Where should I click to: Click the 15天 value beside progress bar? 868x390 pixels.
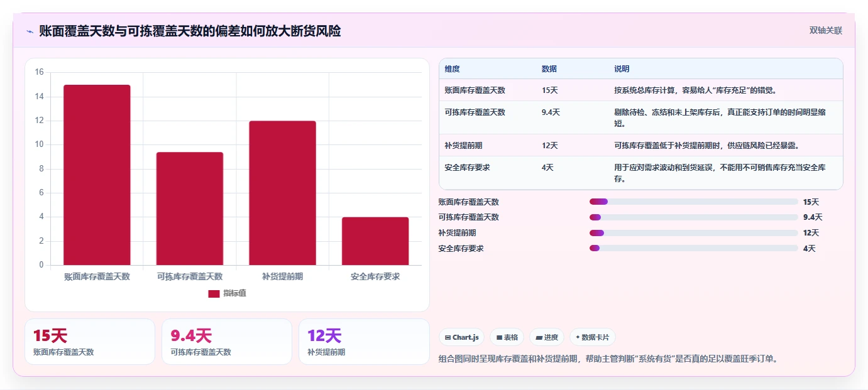[811, 202]
